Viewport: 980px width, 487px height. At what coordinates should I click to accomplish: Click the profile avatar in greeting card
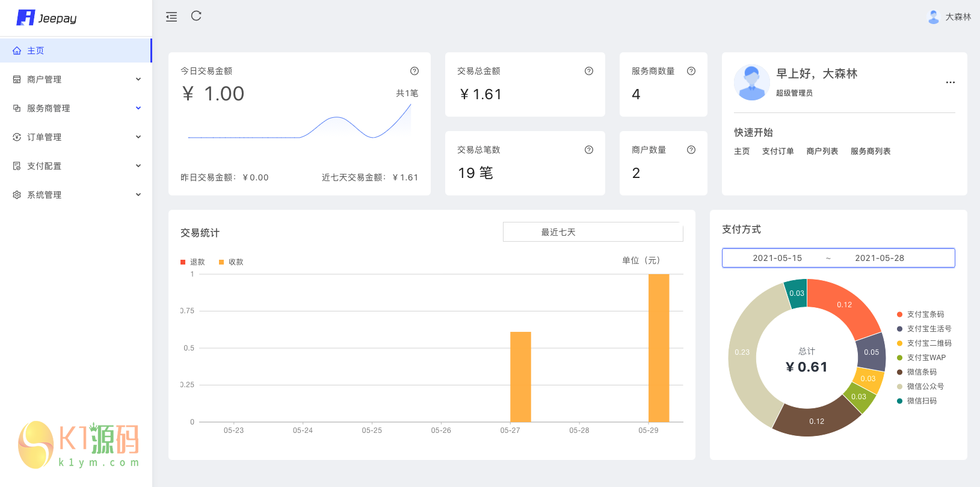(x=752, y=83)
